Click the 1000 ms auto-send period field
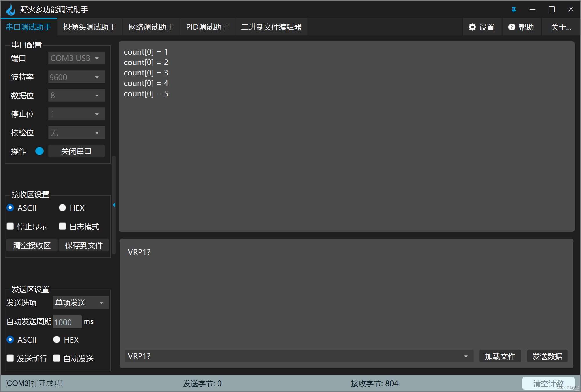The width and height of the screenshot is (581, 392). pos(67,322)
